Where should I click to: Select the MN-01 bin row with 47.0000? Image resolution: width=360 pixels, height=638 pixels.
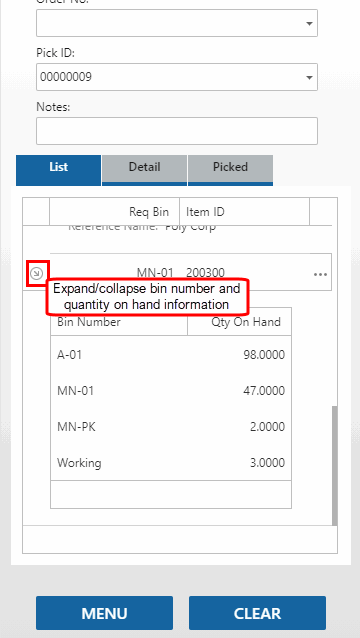coord(171,391)
